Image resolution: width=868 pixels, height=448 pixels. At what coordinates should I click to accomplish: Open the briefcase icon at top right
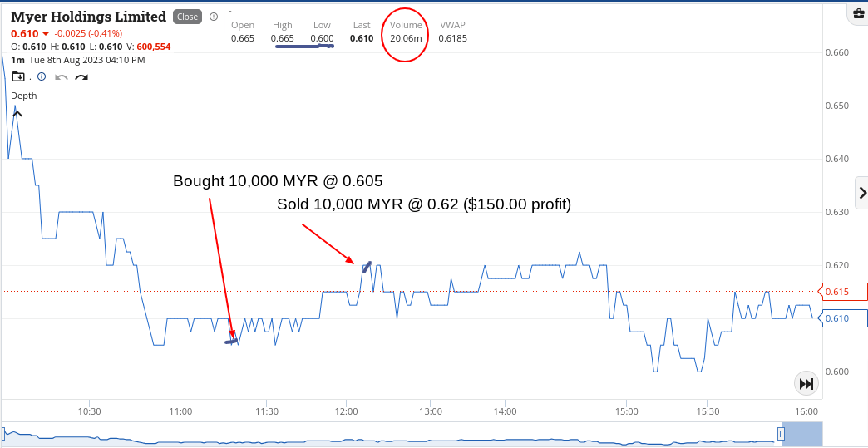[x=861, y=15]
